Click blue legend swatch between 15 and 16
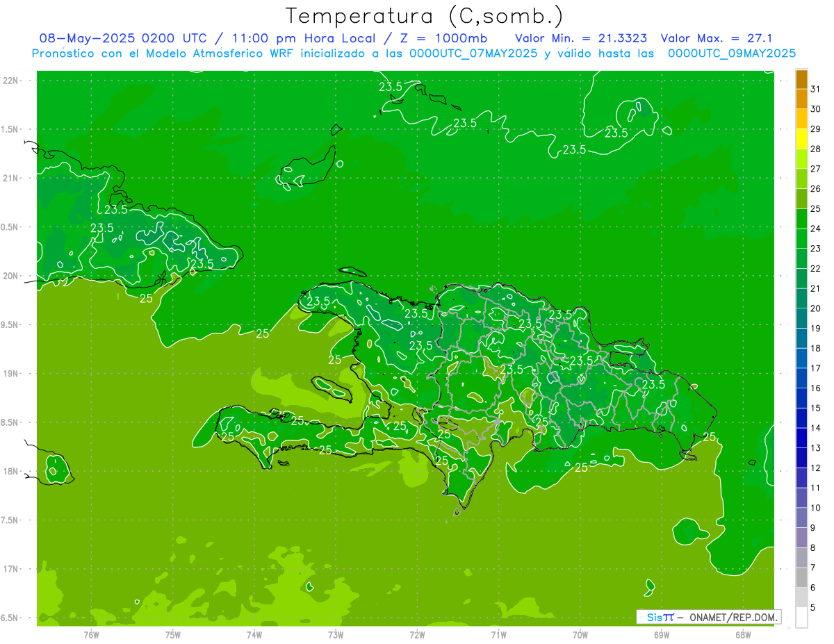This screenshot has height=644, width=834. click(801, 397)
